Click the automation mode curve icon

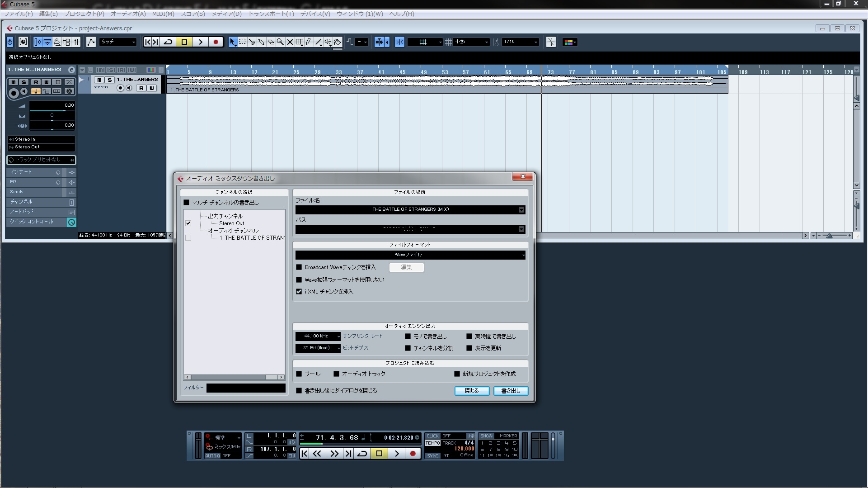[91, 42]
